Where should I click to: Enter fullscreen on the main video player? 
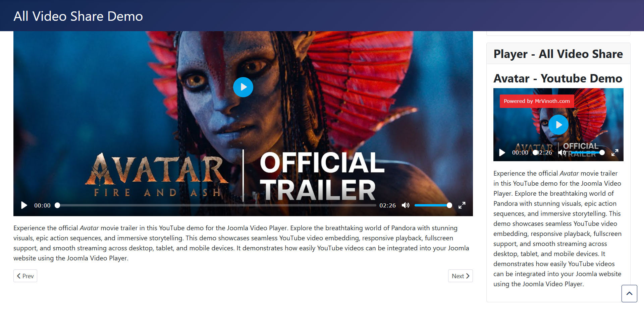point(462,205)
